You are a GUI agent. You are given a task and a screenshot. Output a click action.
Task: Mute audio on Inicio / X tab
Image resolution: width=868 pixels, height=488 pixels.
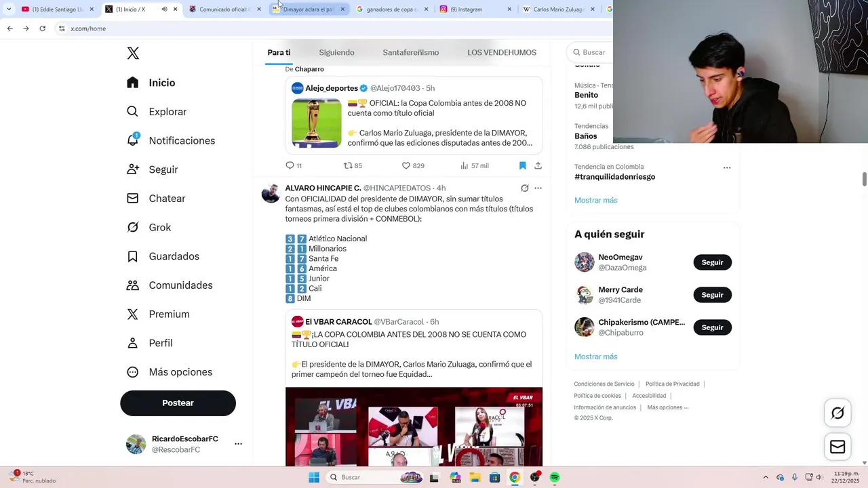pos(164,9)
